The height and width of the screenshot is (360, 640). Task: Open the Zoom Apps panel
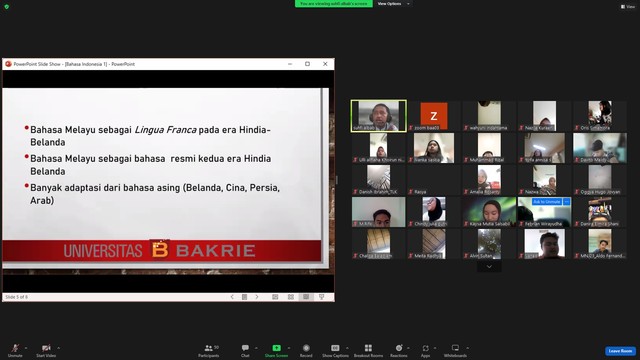pyautogui.click(x=425, y=350)
